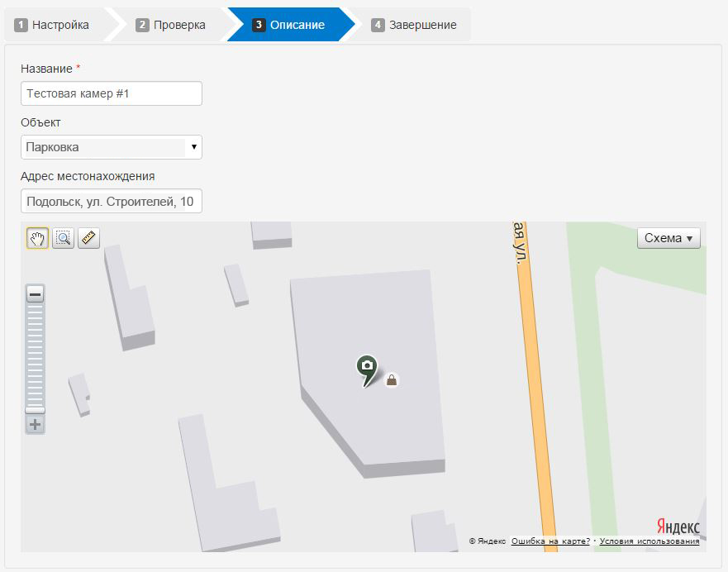
Task: Open the Объект dropdown showing Парковка
Action: (x=111, y=147)
